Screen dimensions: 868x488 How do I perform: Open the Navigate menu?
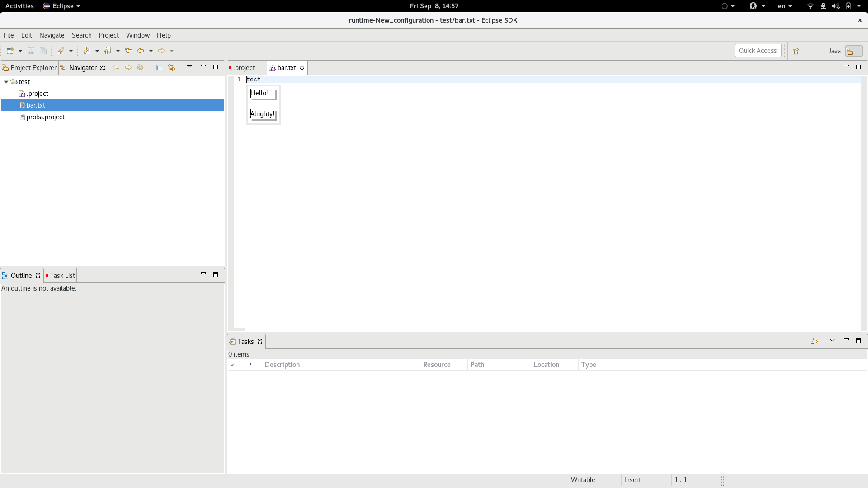click(52, 35)
